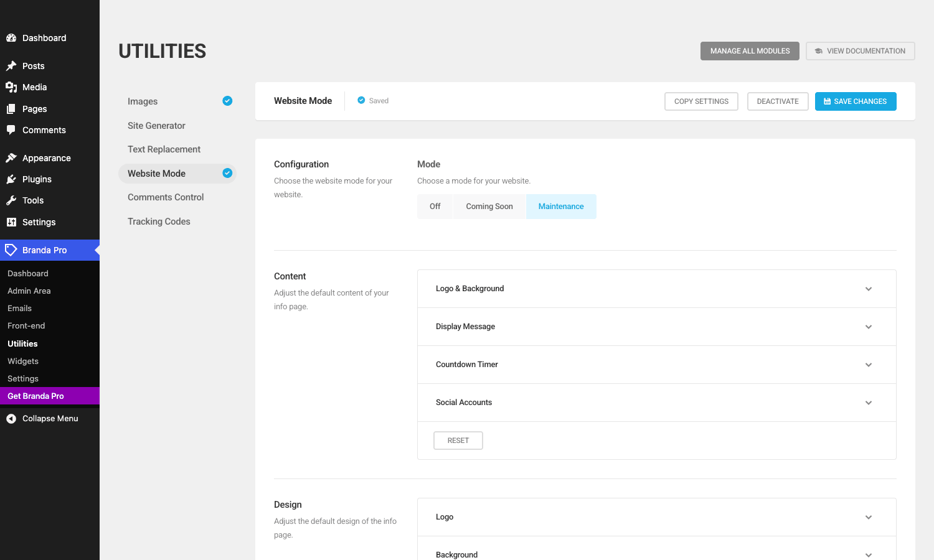
Task: Click the save disk icon on Save Changes
Action: [828, 101]
